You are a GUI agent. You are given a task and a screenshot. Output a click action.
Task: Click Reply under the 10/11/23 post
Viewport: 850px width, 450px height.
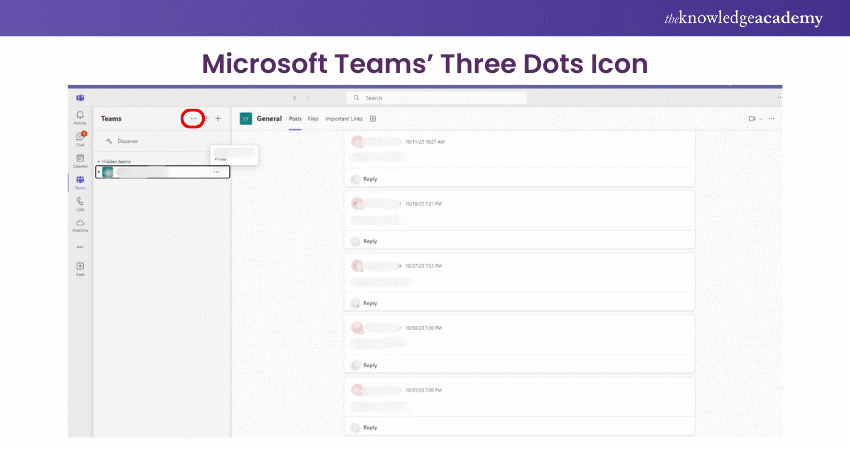coord(369,179)
